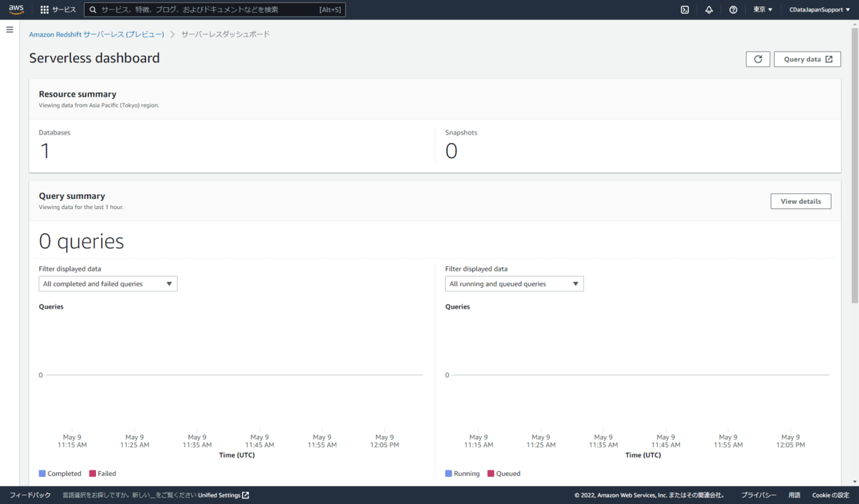Click the Serverless dashboard page title

[94, 58]
